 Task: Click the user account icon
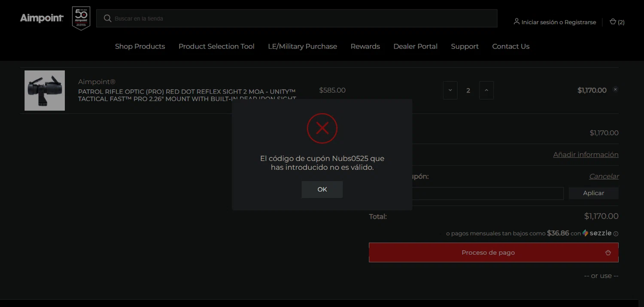coord(516,21)
